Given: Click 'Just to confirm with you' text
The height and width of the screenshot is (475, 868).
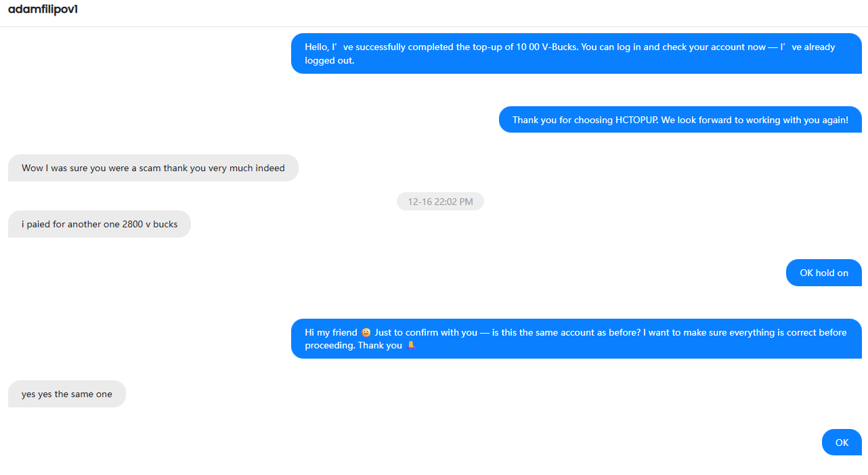Looking at the screenshot, I should (427, 332).
